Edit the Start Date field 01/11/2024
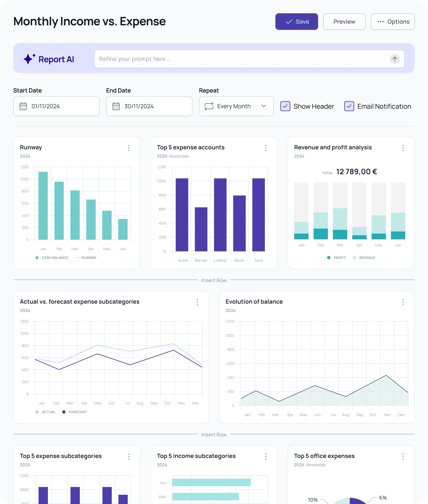This screenshot has width=428, height=504. [56, 106]
